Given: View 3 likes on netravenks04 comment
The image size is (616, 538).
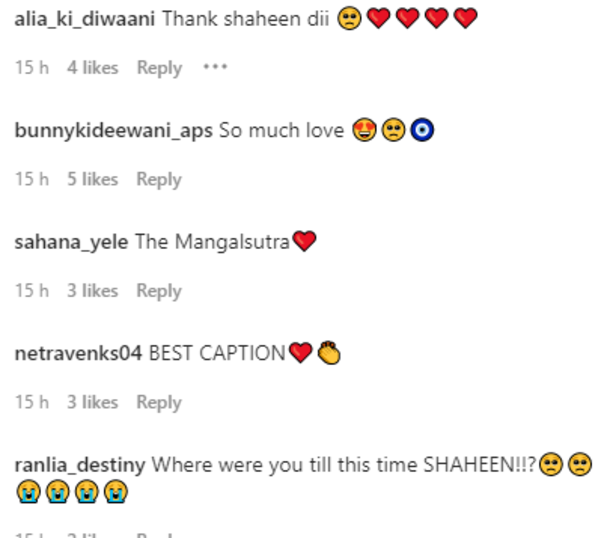Looking at the screenshot, I should 92,402.
